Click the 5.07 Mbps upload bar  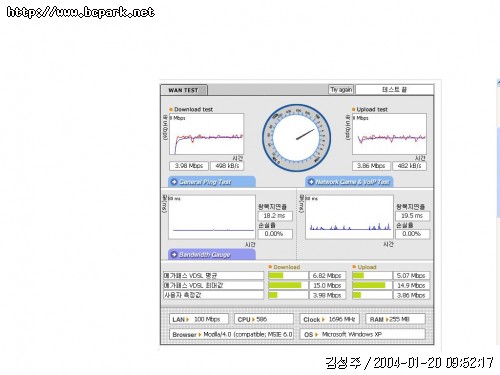pos(372,275)
